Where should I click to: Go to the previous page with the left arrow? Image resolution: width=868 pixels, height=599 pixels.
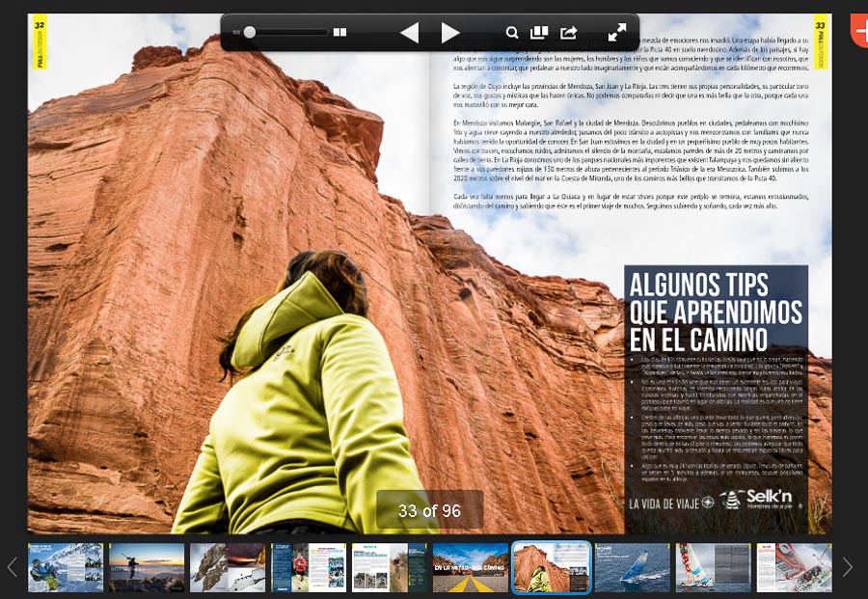click(409, 33)
